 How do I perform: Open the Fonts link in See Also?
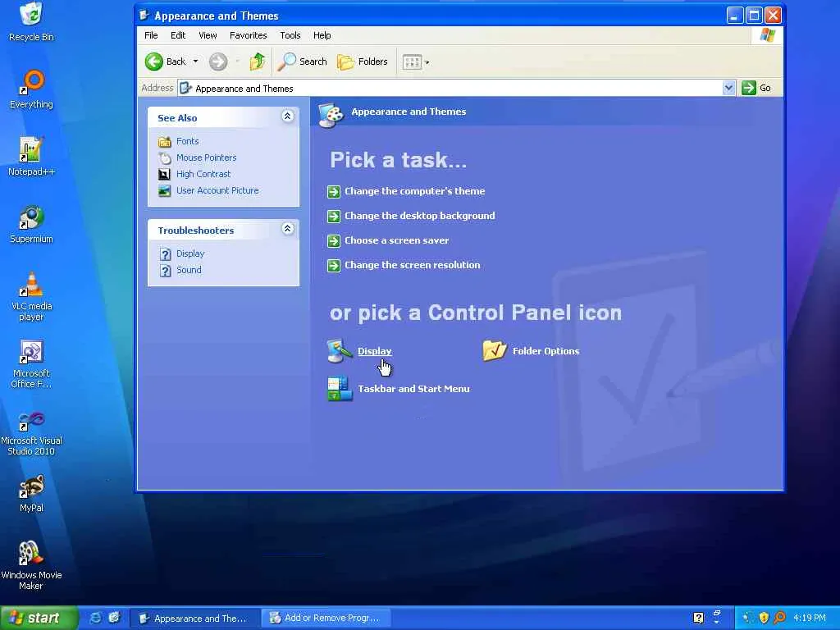point(188,141)
